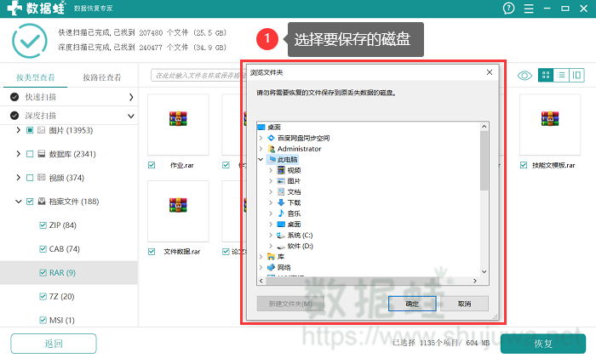The height and width of the screenshot is (364, 596).
Task: Expand the 快速扫描 section
Action: point(131,97)
